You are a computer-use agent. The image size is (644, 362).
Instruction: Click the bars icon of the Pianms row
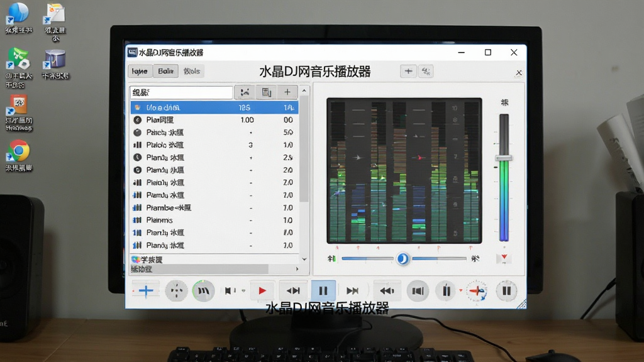pyautogui.click(x=137, y=220)
